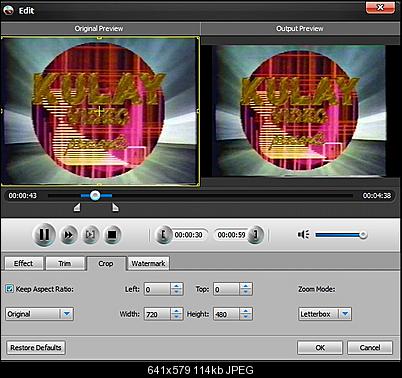Toggle Keep Aspect Ratio checkbox
402x378 pixels.
click(9, 289)
